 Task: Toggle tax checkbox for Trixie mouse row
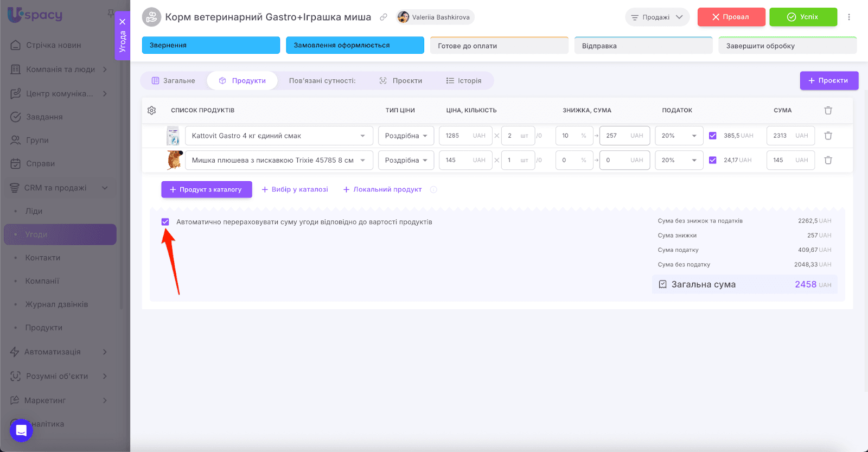(x=713, y=160)
